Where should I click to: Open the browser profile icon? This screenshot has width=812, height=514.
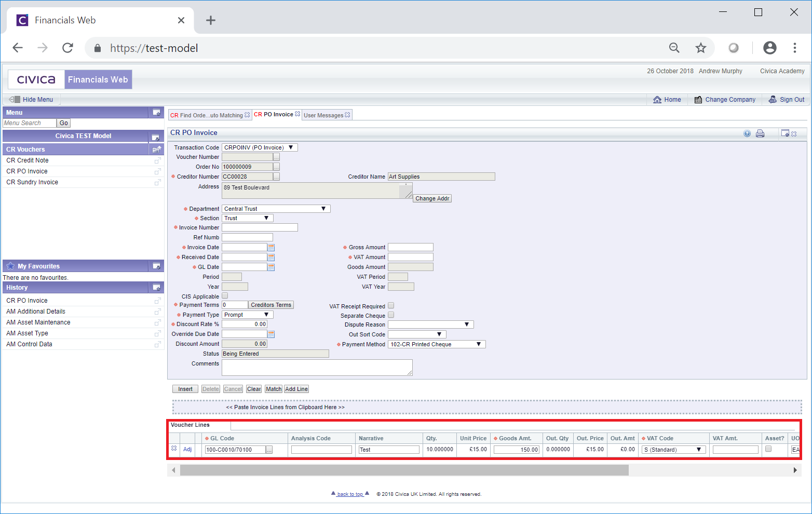770,48
